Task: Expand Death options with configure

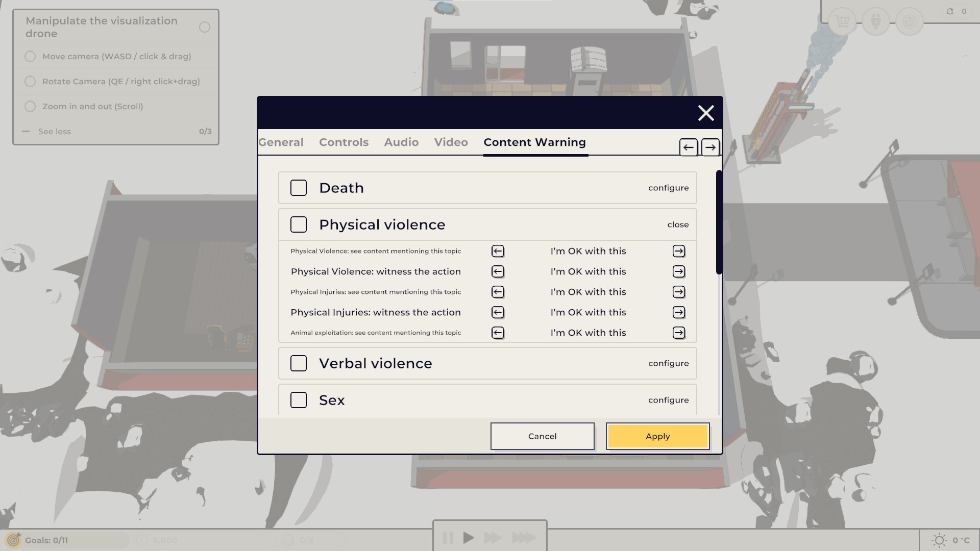Action: pyautogui.click(x=668, y=188)
